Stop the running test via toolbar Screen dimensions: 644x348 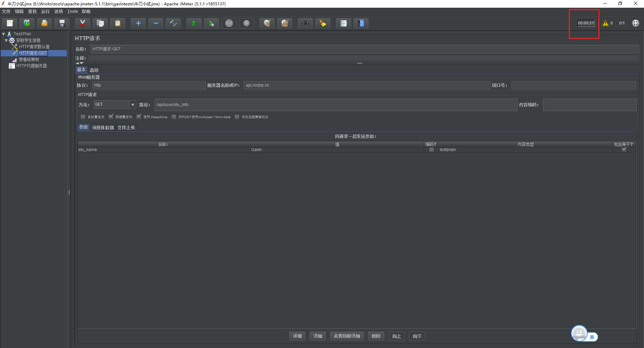[x=229, y=23]
